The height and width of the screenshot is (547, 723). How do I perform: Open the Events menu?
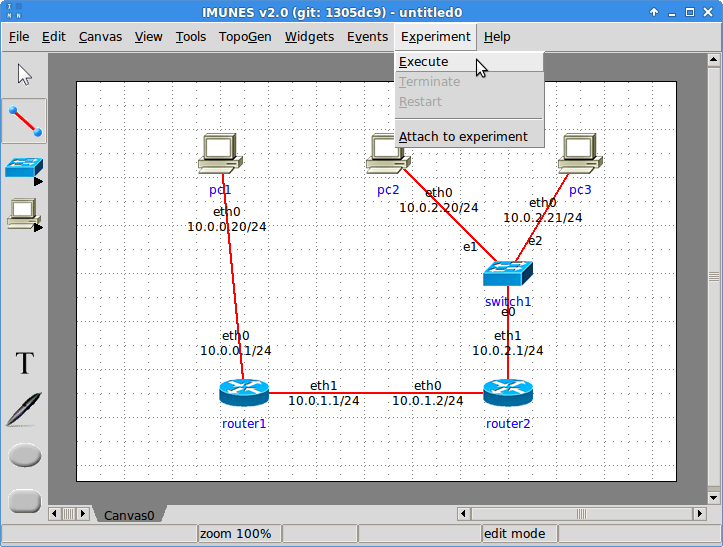click(x=367, y=37)
